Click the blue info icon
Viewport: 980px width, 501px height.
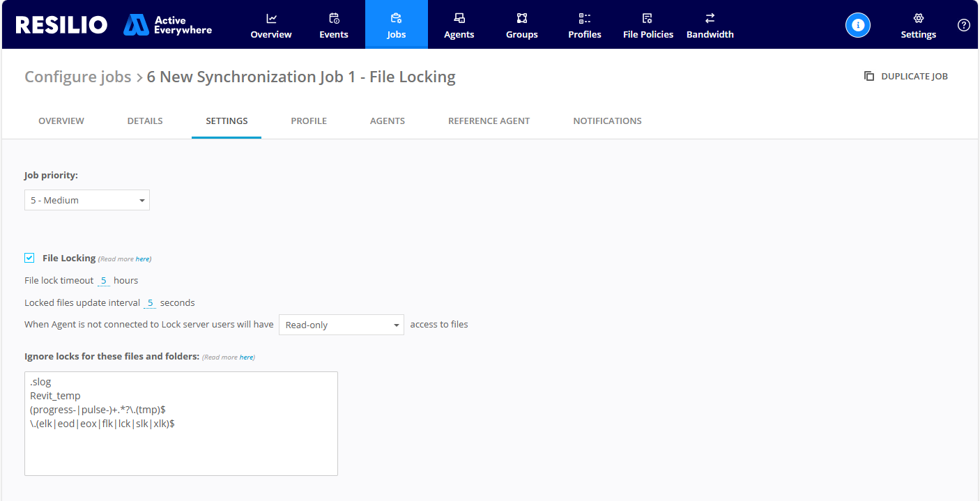point(858,24)
